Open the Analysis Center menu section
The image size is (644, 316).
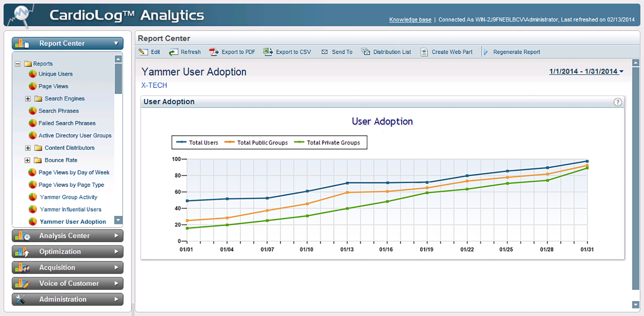coord(67,236)
